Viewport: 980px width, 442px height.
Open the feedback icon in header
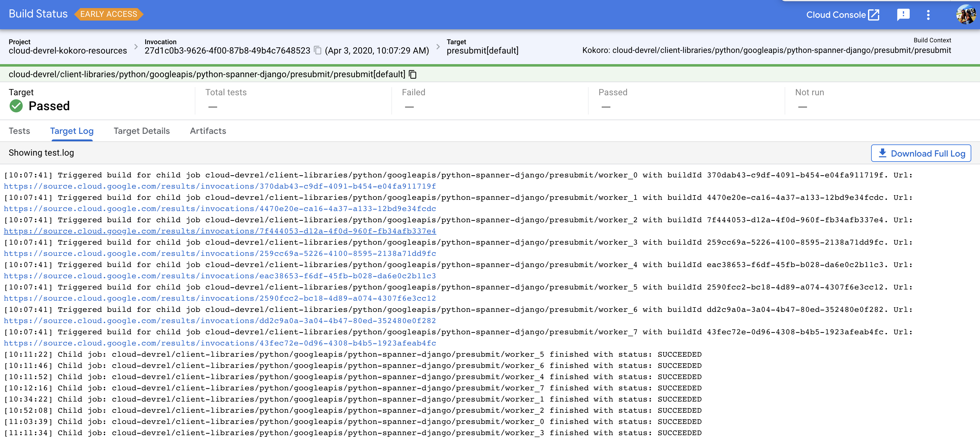[903, 15]
